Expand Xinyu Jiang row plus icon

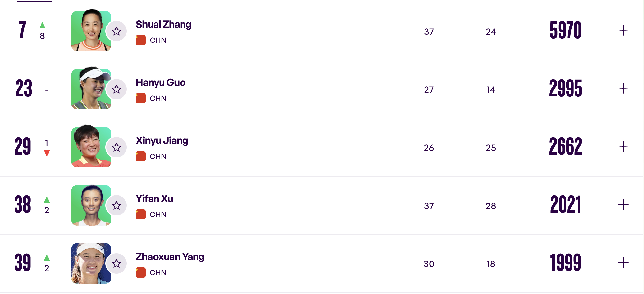point(623,146)
